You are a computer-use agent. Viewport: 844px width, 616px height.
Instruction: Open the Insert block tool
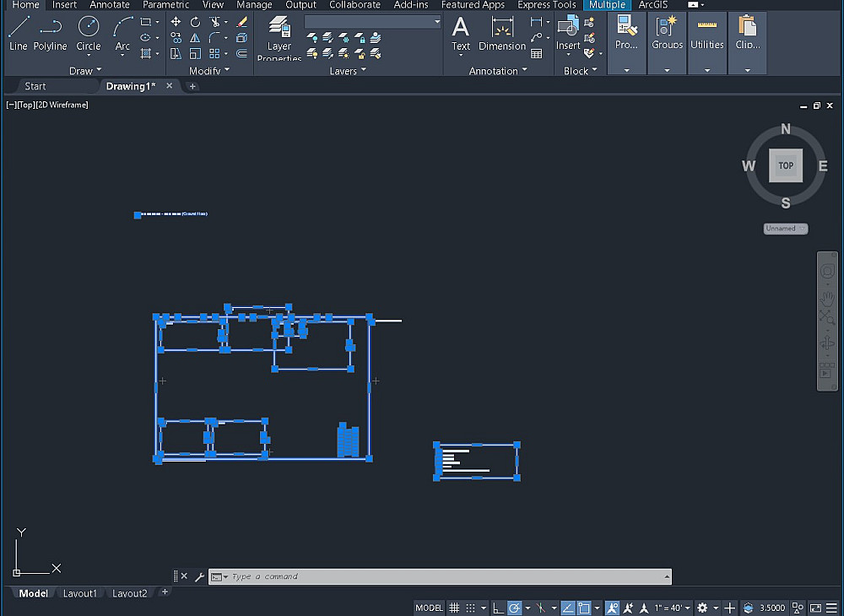point(568,34)
